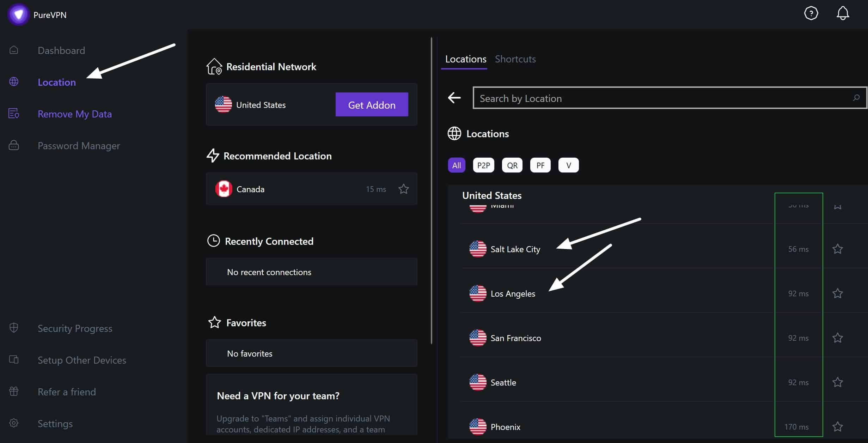This screenshot has height=443, width=868.
Task: Favorite Canada with its star
Action: (x=403, y=189)
